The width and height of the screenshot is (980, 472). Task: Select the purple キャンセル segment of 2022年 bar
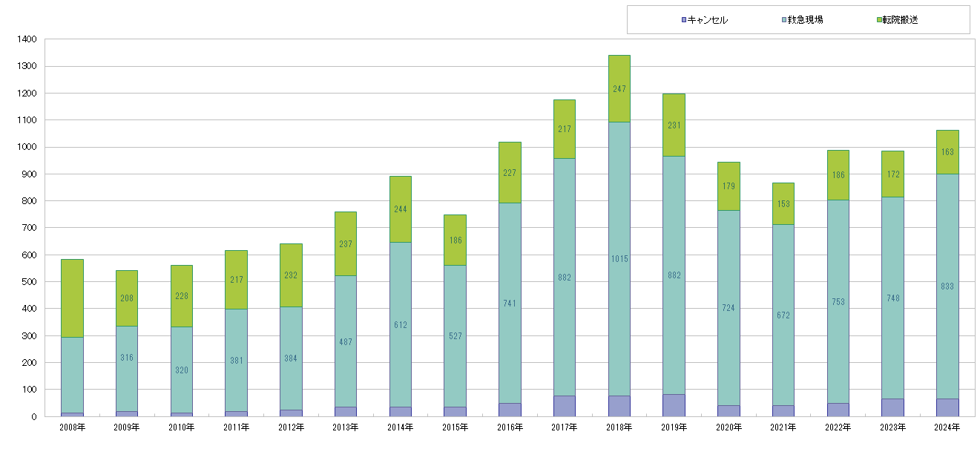pos(838,410)
